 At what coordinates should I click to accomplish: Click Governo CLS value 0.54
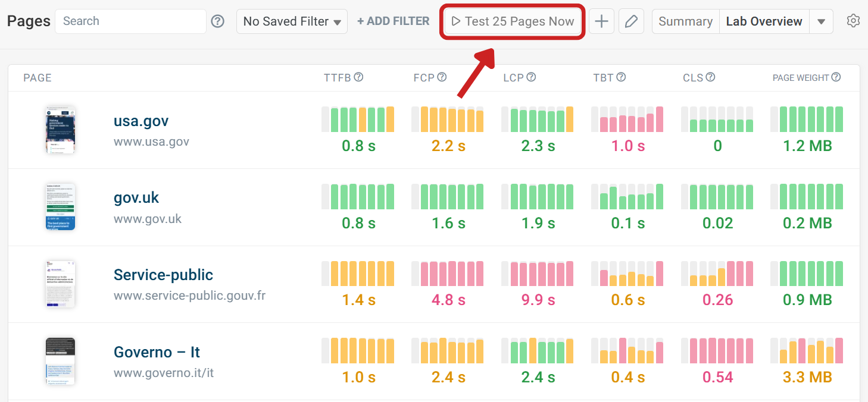pyautogui.click(x=717, y=377)
